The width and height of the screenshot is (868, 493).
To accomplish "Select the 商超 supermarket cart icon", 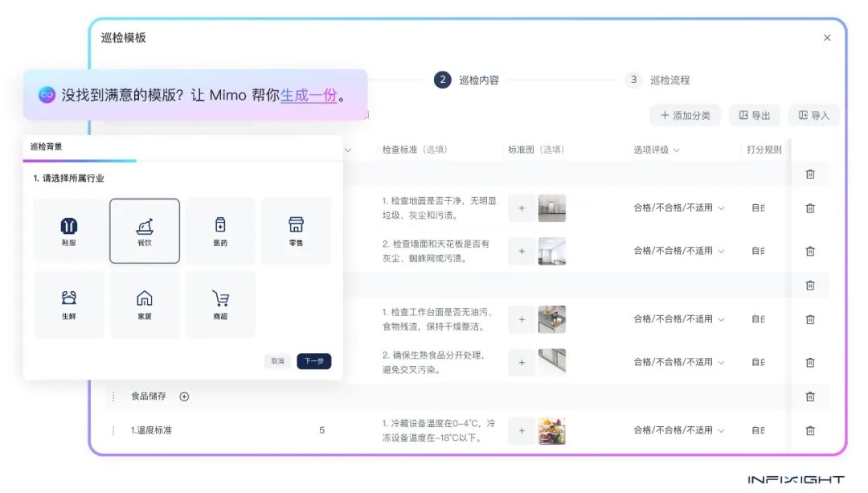I will coord(220,304).
